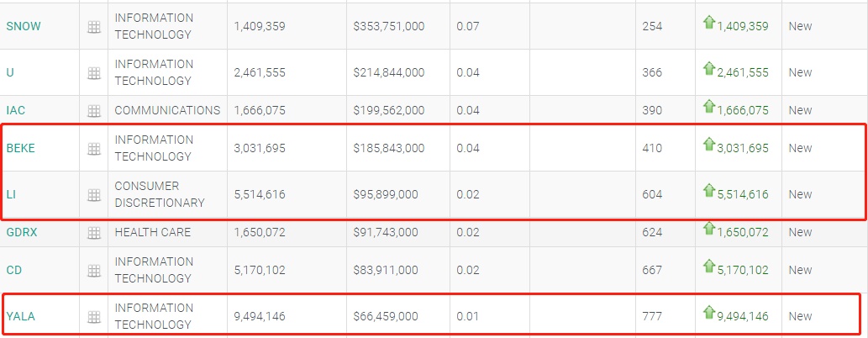Open the IAC ticker link
The height and width of the screenshot is (338, 868).
(17, 110)
